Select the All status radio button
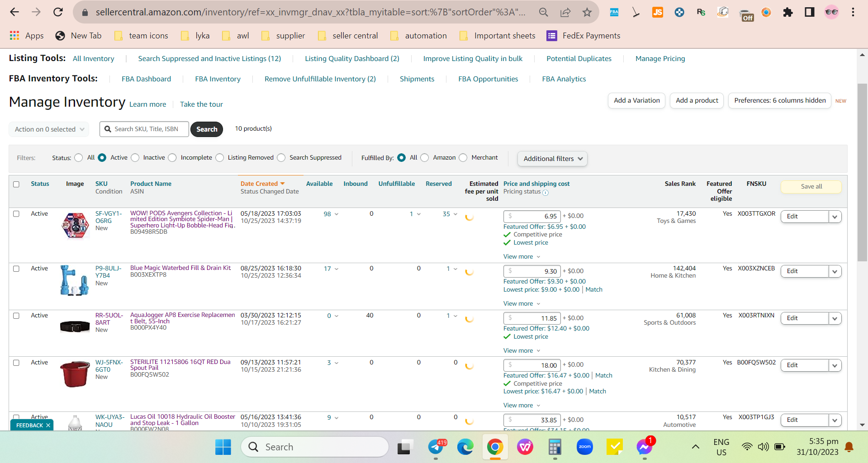 (79, 158)
